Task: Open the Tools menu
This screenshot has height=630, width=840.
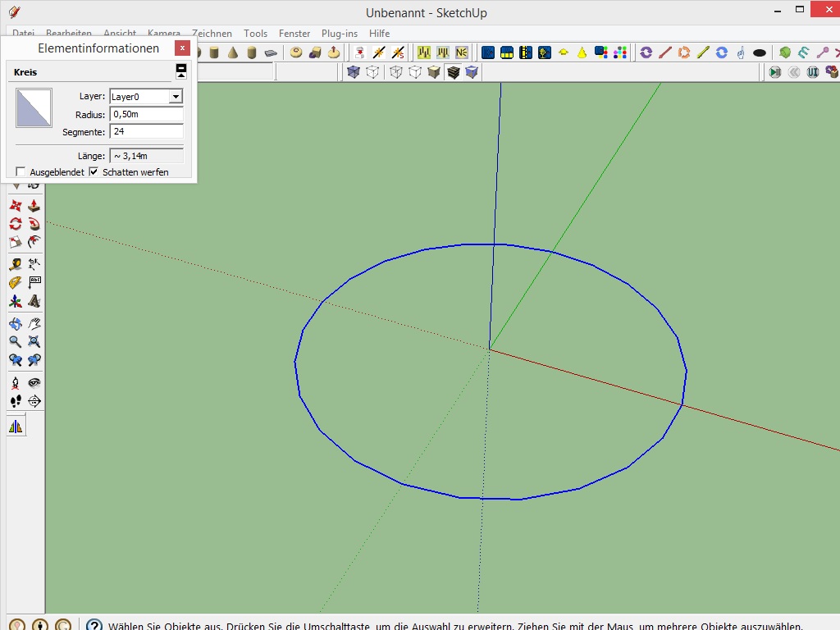Action: (x=255, y=34)
